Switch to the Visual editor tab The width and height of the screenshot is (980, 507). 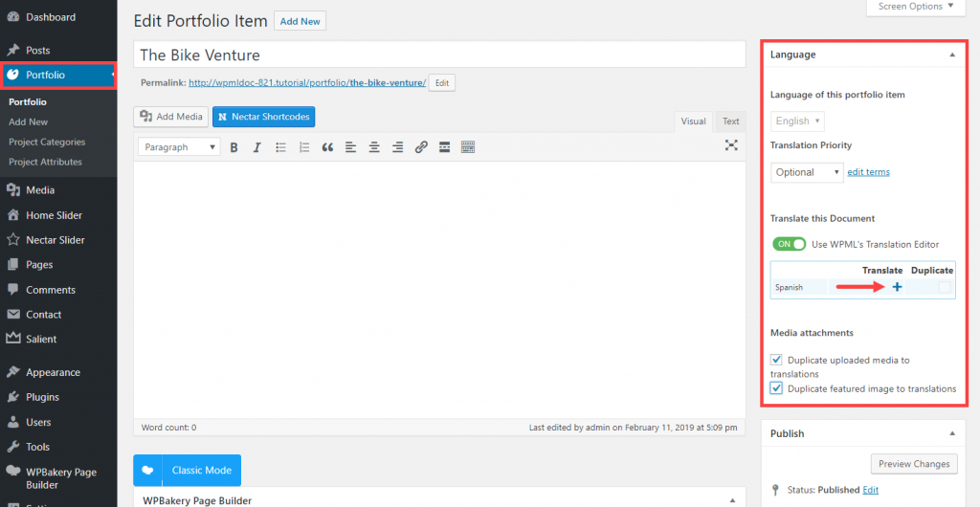(693, 121)
